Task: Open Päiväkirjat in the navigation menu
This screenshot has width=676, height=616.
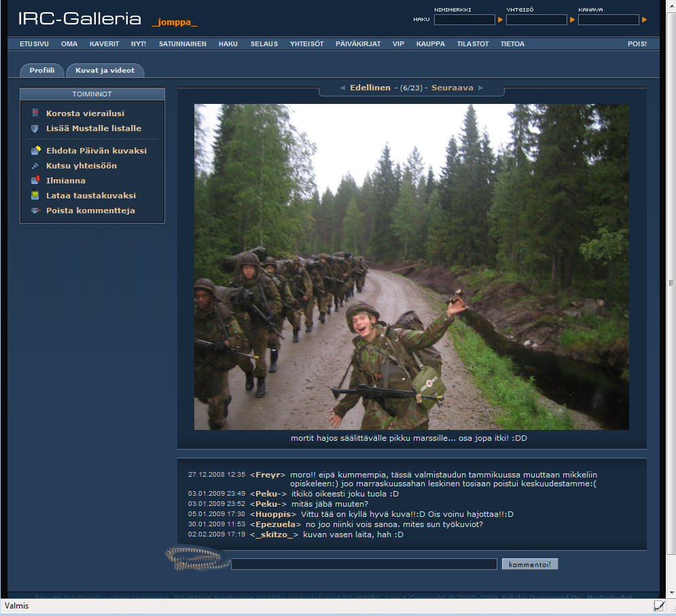Action: tap(358, 44)
